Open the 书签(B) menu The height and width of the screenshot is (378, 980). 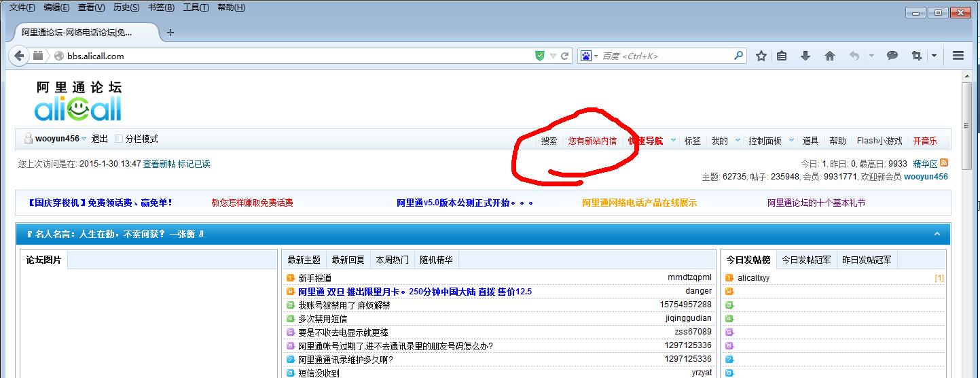[161, 7]
